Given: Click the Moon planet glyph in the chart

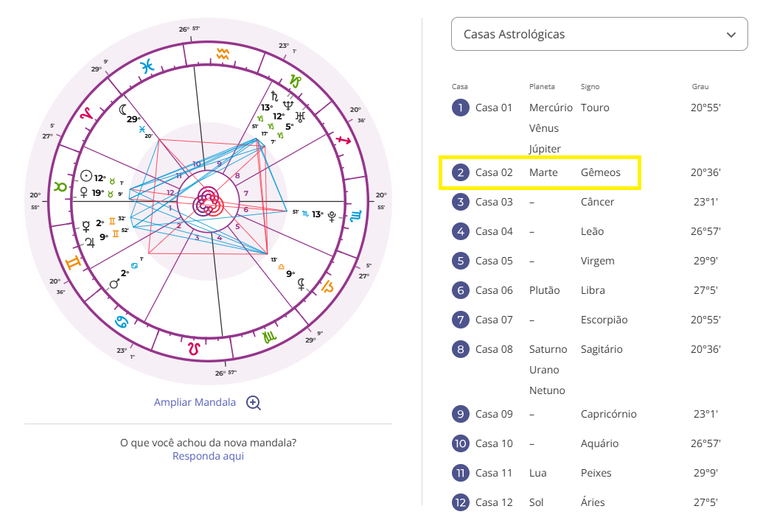Looking at the screenshot, I should [124, 108].
